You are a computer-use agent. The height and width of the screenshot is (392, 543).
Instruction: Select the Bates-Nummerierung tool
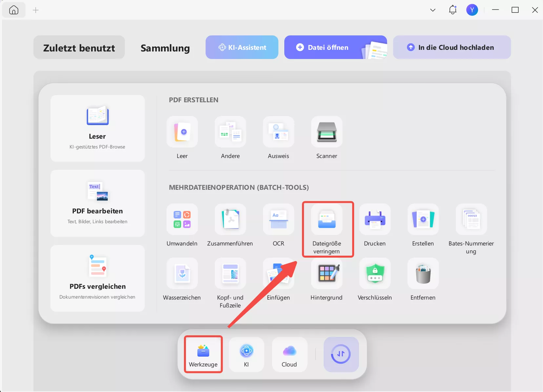pyautogui.click(x=471, y=219)
